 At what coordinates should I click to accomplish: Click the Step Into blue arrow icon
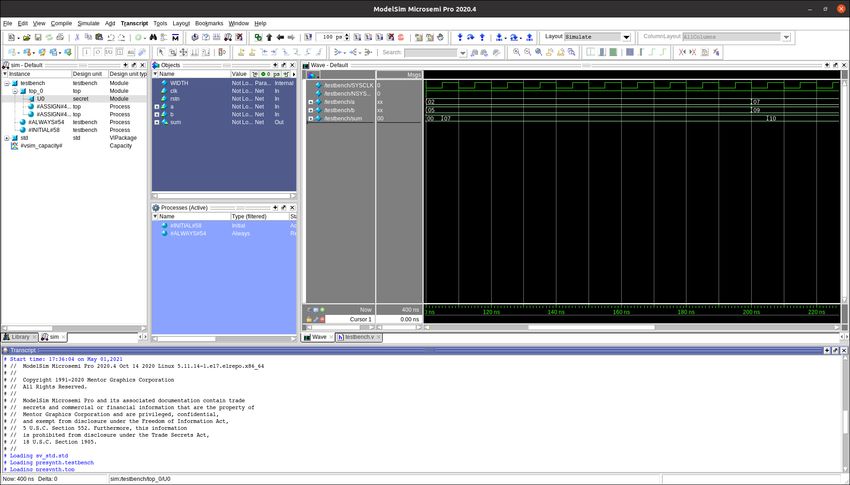[460, 37]
